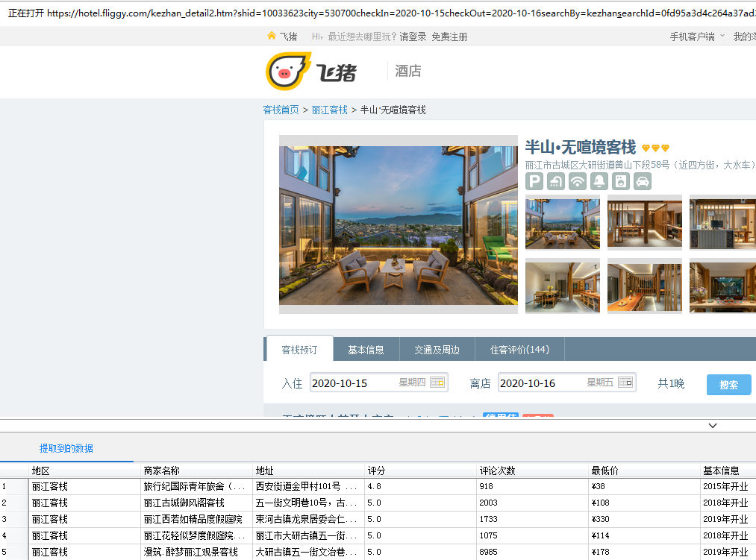Select the orange table kitchen thumbnail

645,286
